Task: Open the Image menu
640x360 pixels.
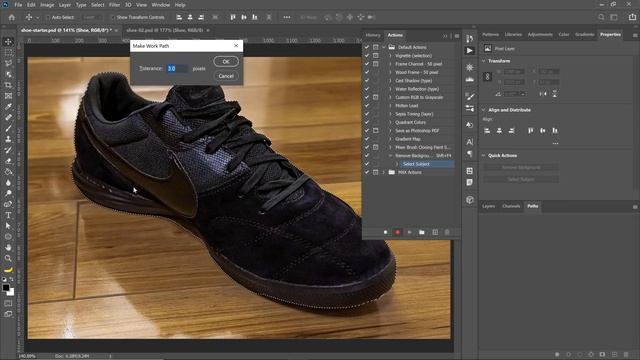Action: tap(47, 5)
